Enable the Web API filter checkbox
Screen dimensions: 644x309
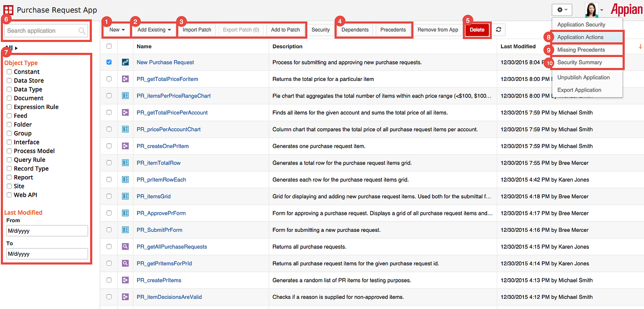9,195
